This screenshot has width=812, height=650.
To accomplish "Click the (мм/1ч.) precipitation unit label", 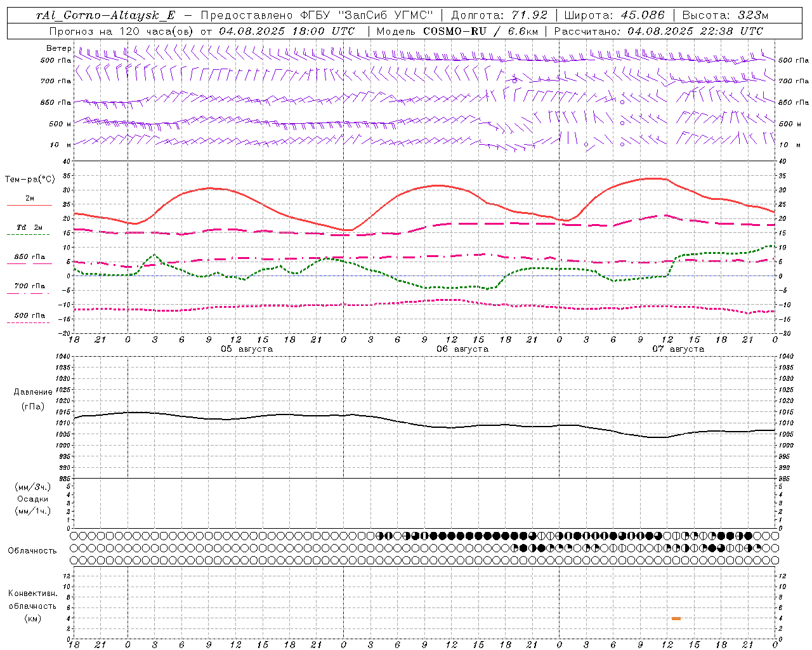I will coord(32,511).
